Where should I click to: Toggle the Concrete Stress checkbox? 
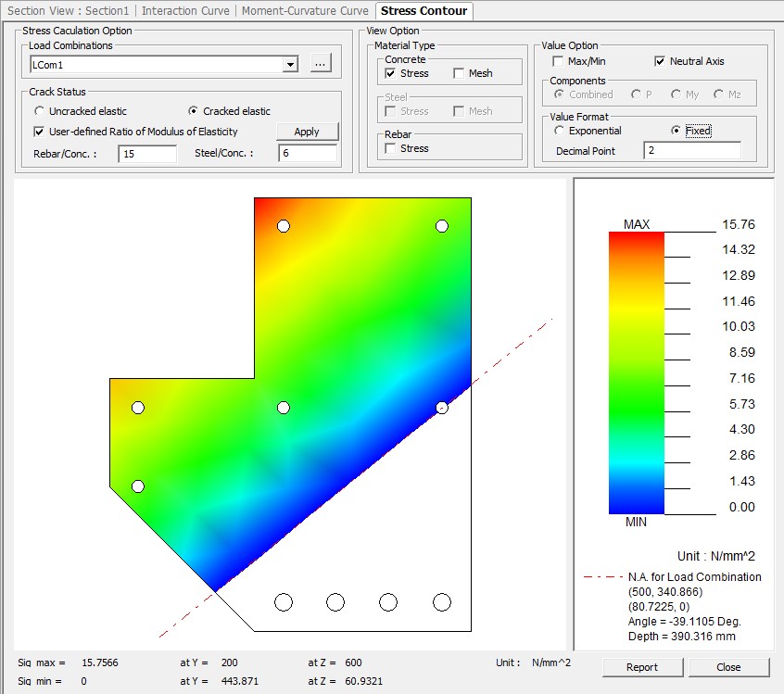pyautogui.click(x=390, y=73)
